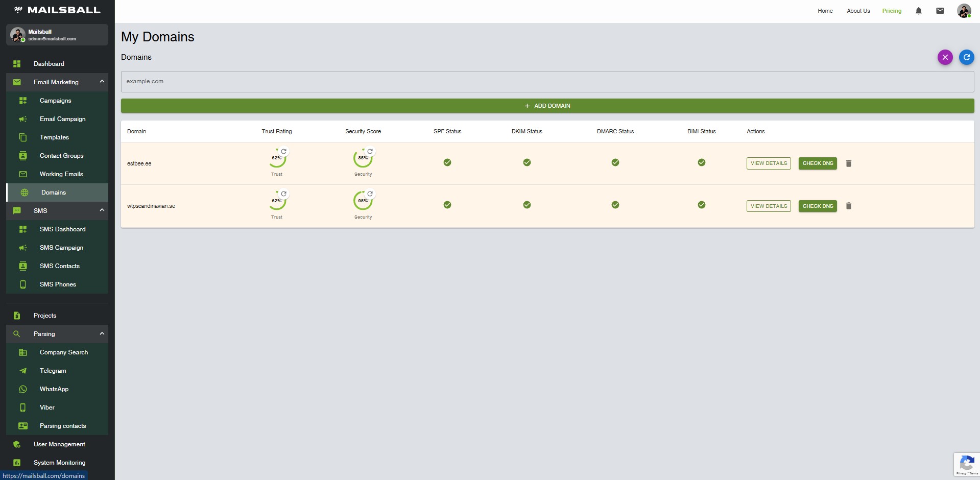This screenshot has width=980, height=480.
Task: Click the example.com domain input field
Action: [x=547, y=82]
